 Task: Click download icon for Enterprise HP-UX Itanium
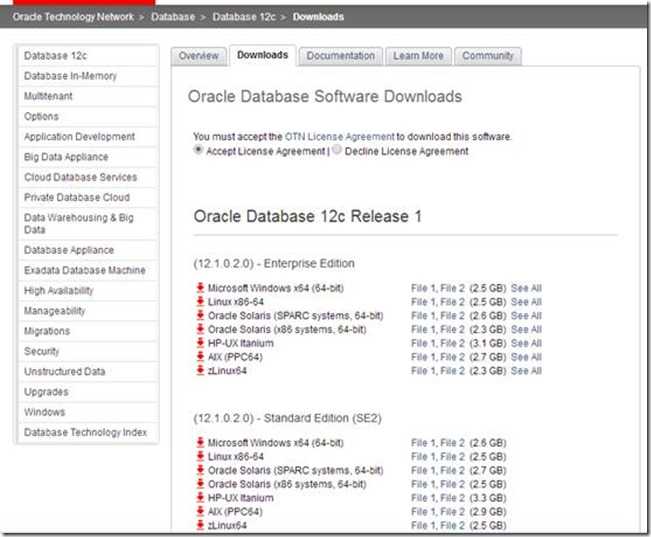pos(200,343)
